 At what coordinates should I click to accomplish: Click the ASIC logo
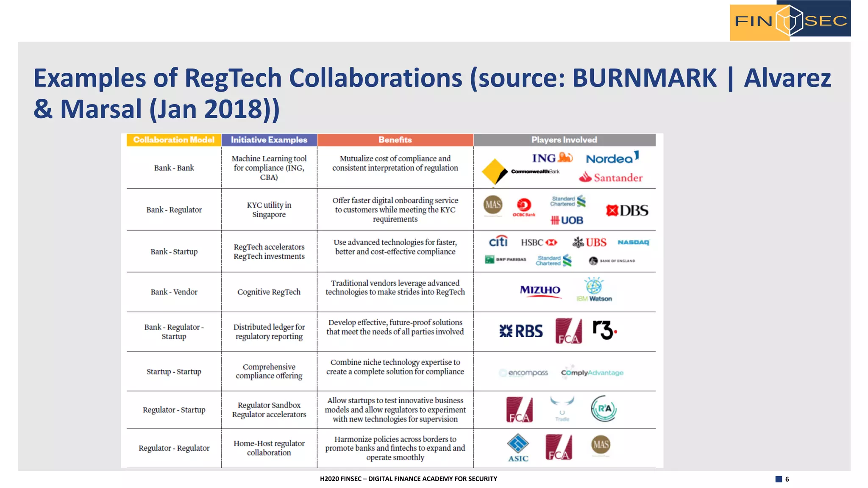click(518, 448)
